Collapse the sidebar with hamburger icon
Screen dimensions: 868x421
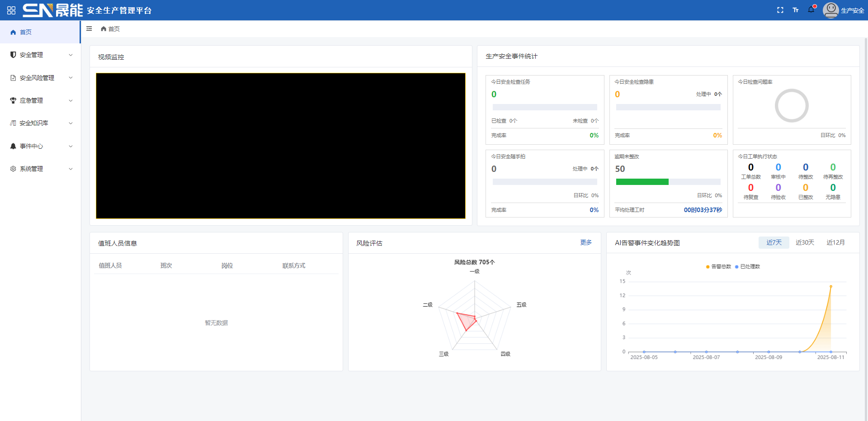pos(89,28)
